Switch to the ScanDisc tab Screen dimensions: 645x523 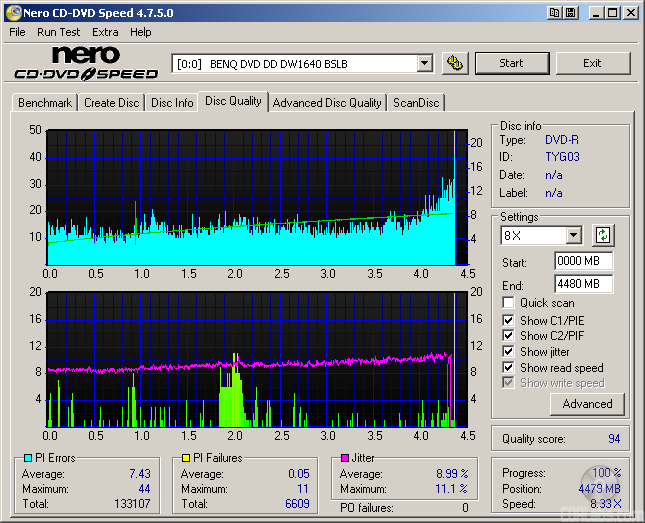415,102
